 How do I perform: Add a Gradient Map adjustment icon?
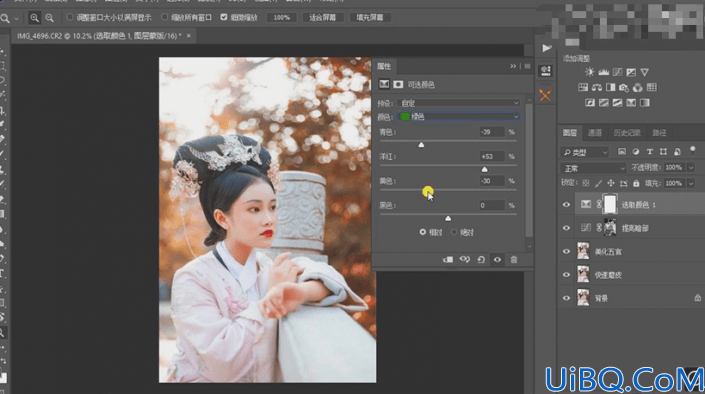tap(645, 103)
